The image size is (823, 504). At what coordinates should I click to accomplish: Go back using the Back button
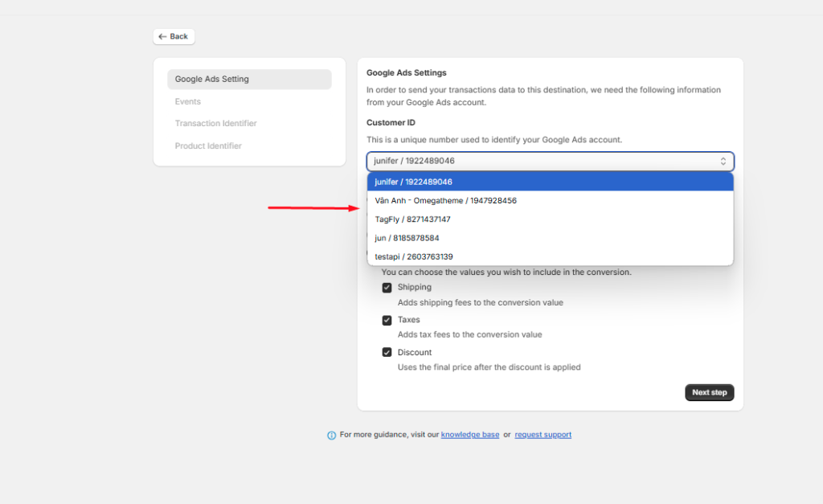pos(174,36)
